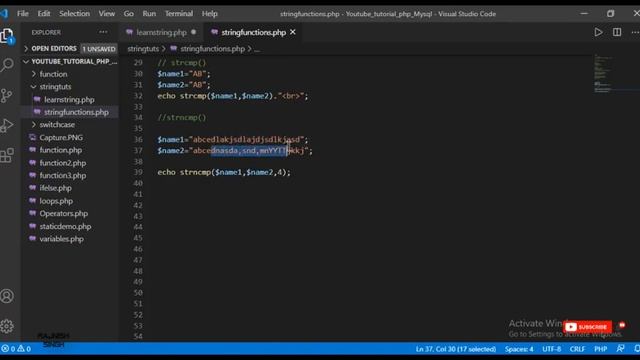Open the Run and Debug view
This screenshot has height=360, width=640.
[x=7, y=125]
